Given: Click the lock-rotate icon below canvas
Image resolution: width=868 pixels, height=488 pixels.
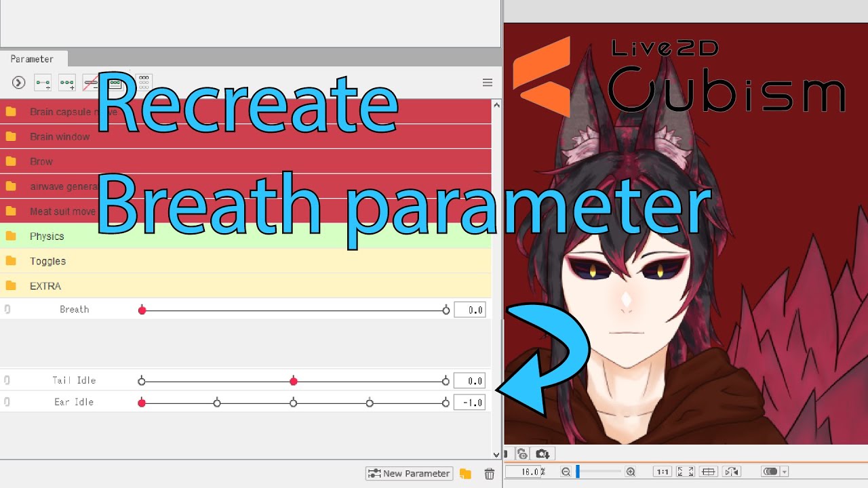Looking at the screenshot, I should [522, 453].
